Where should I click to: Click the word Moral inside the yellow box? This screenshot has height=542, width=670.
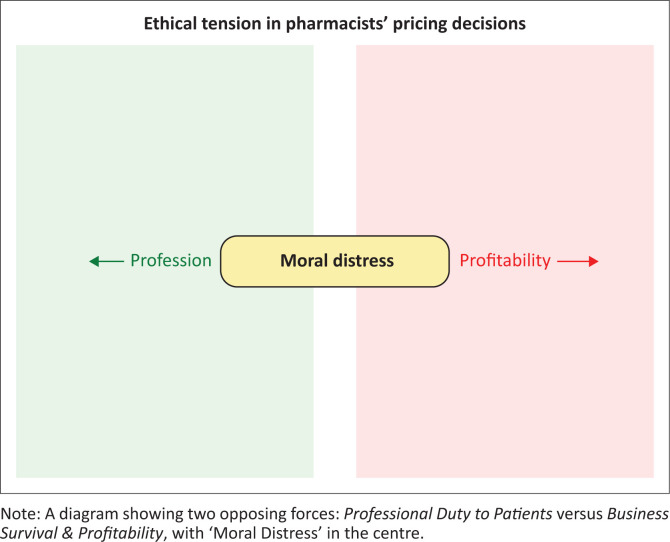point(304,261)
